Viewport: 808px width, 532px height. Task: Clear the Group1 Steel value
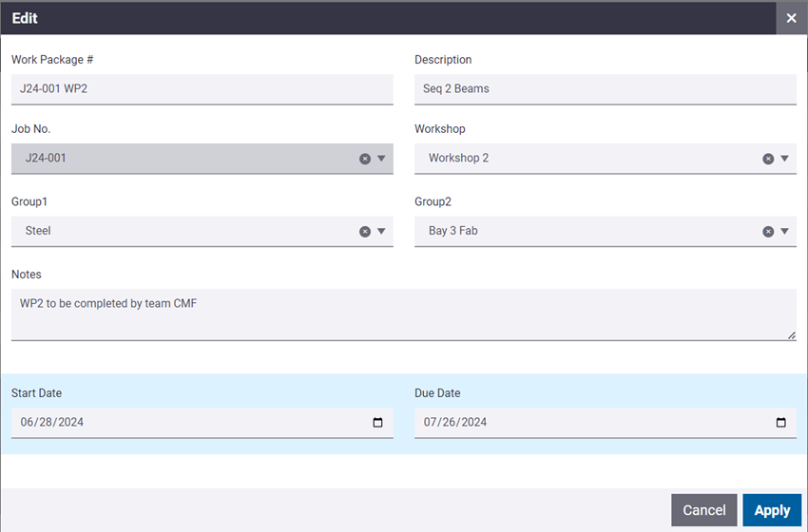click(x=365, y=231)
